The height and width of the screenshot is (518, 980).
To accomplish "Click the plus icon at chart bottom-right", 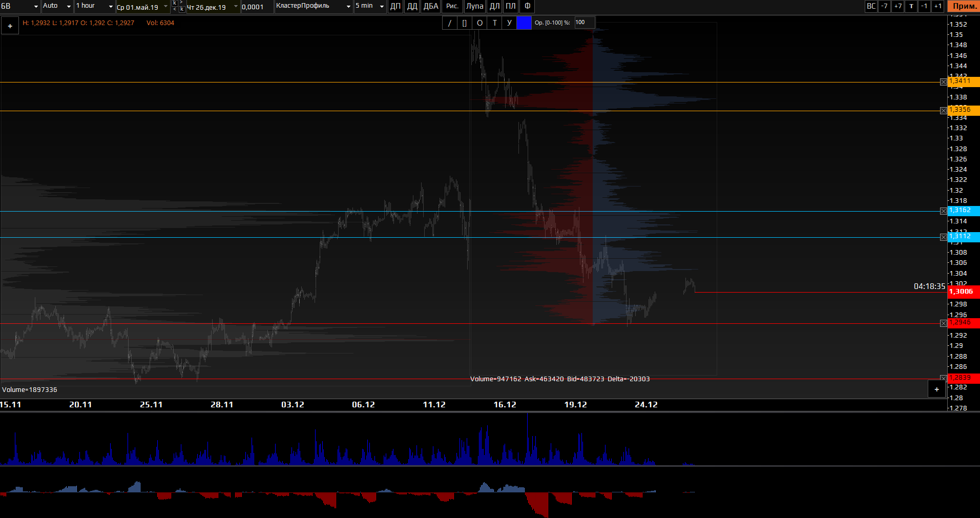I will pos(936,389).
